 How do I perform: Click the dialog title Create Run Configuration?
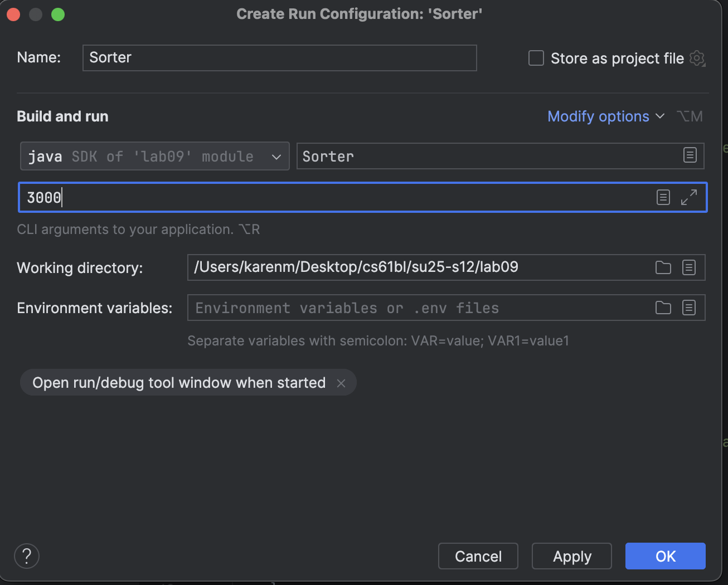[358, 13]
